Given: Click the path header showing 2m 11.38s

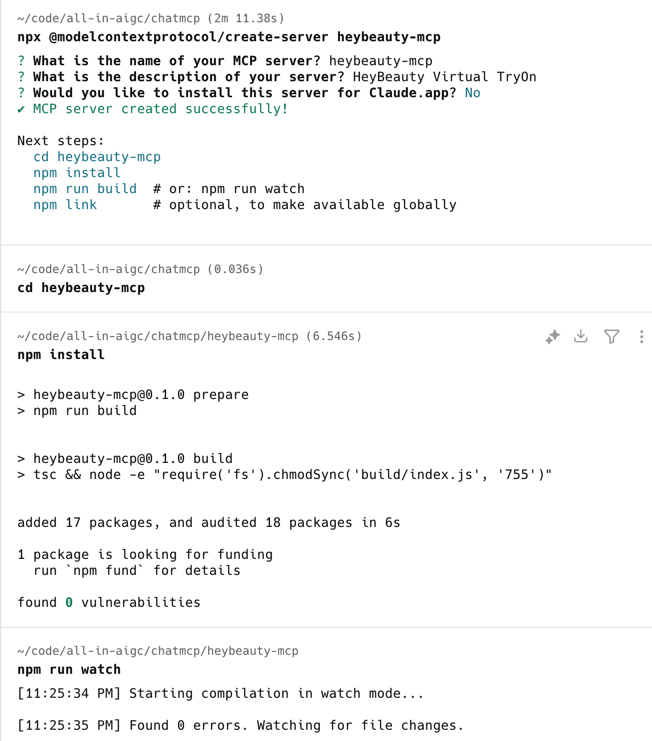Looking at the screenshot, I should point(150,18).
